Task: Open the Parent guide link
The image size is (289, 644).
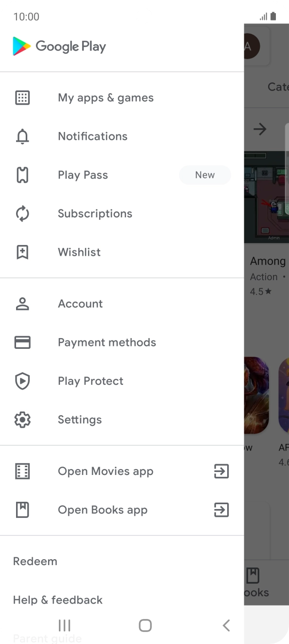Action: 47,638
